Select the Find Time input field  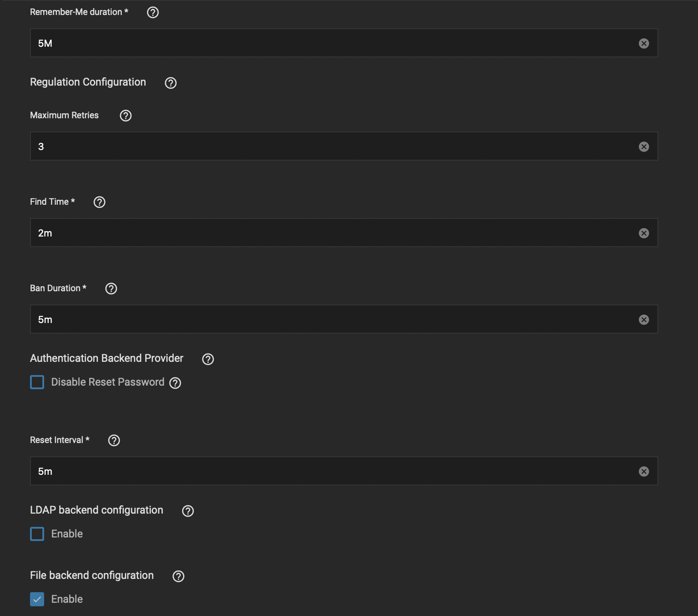[x=309, y=233]
